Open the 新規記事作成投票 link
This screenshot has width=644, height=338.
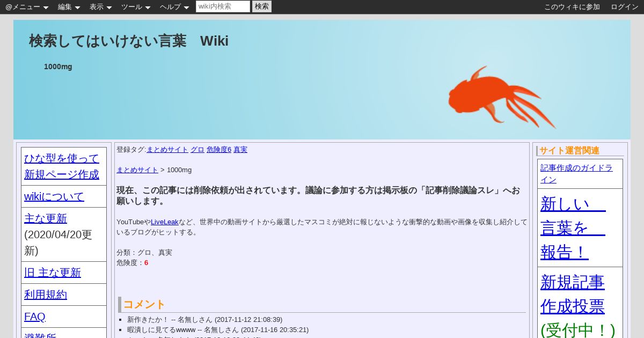[573, 294]
